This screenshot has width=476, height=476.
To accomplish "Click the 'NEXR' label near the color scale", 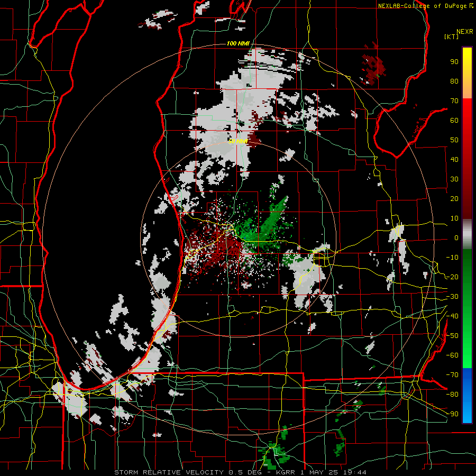I will tap(465, 32).
